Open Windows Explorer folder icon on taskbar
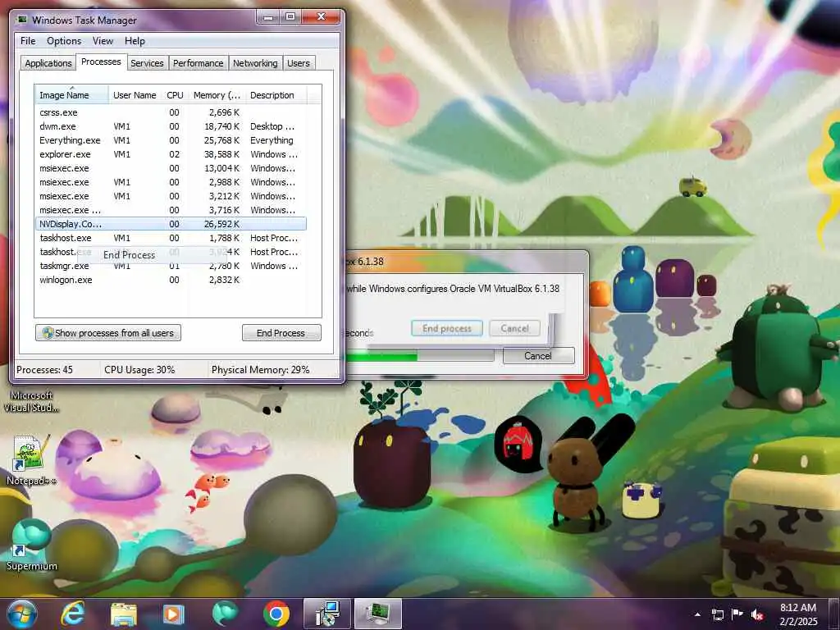 pos(123,614)
